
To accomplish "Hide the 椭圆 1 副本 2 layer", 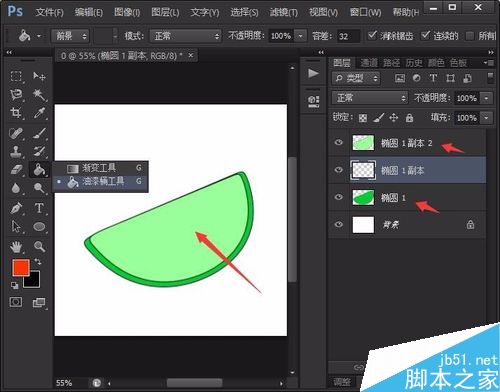I will (339, 143).
